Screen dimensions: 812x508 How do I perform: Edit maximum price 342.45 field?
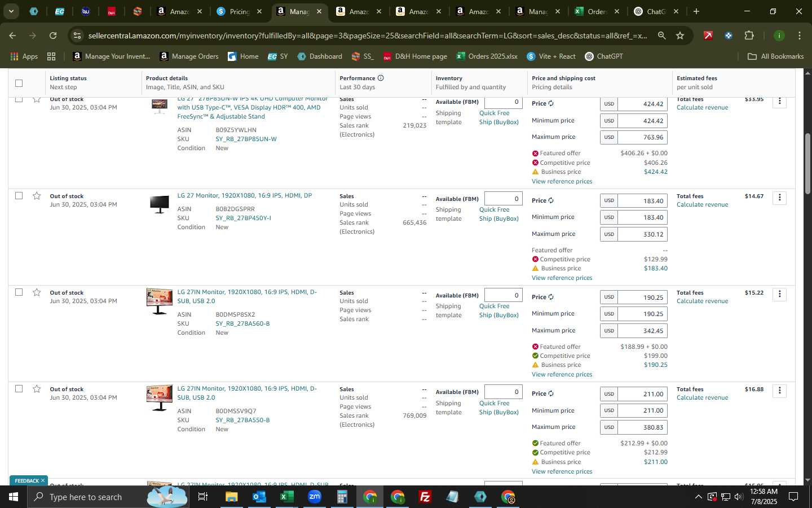[x=642, y=331]
